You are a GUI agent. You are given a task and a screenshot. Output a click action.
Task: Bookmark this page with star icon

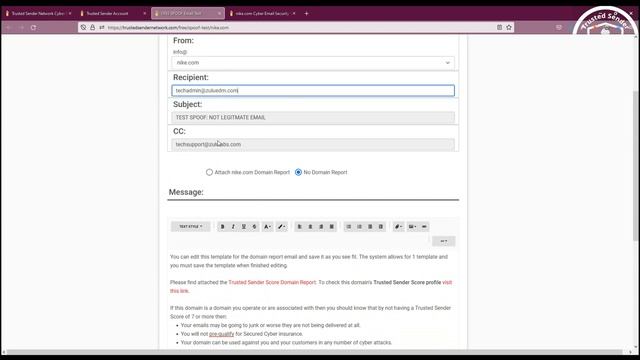[x=509, y=27]
